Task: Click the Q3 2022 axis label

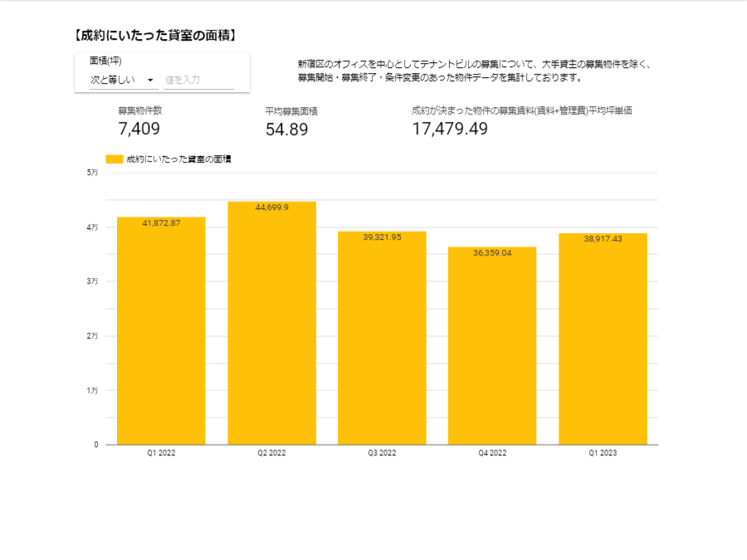Action: coord(382,453)
